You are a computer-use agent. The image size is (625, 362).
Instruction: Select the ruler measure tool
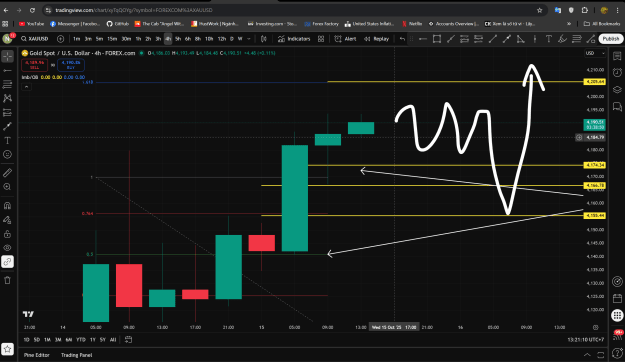click(8, 173)
